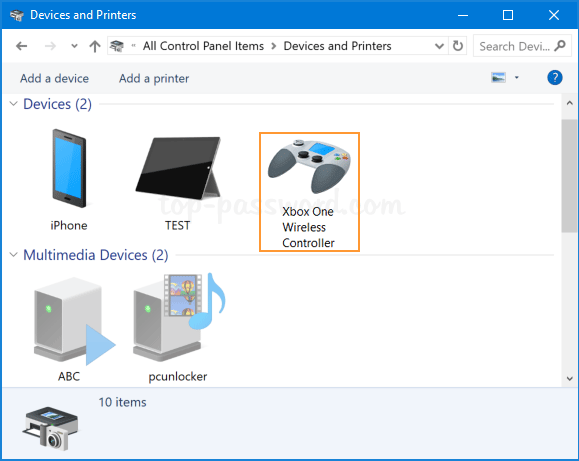Click the Search Devices input field

tap(514, 46)
